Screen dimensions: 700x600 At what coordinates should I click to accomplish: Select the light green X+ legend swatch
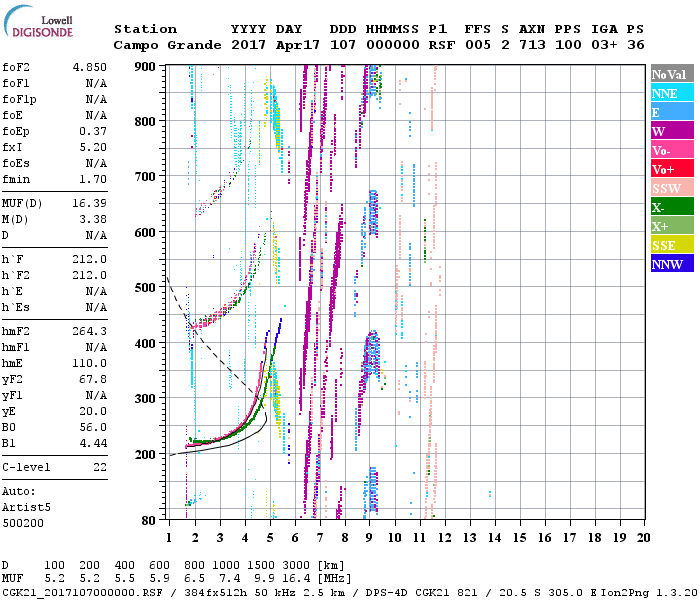(672, 226)
